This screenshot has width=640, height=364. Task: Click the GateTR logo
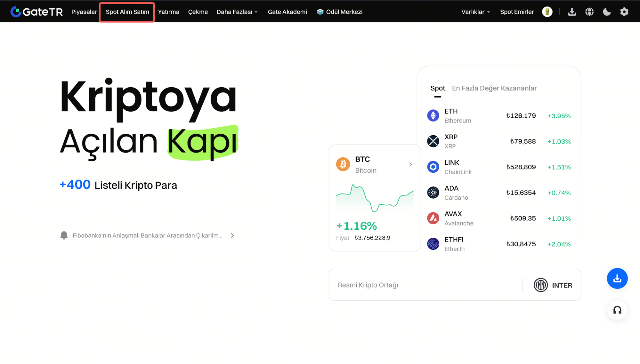[x=36, y=12]
